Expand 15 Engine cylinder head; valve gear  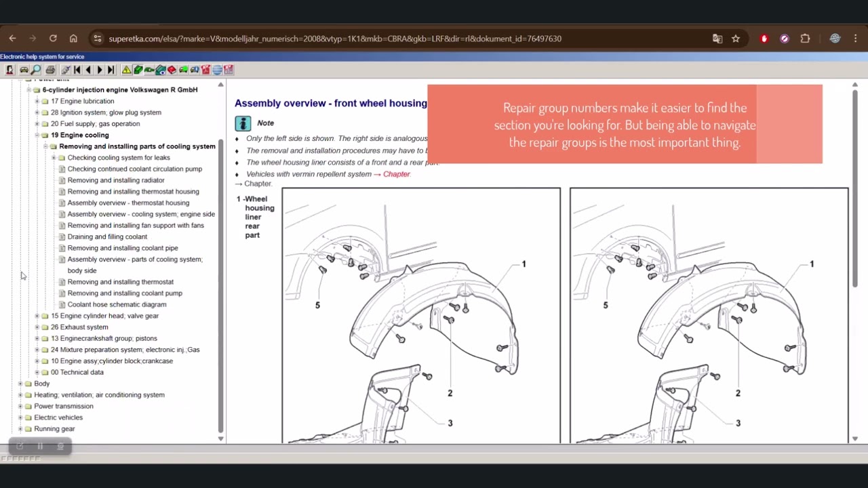point(37,316)
